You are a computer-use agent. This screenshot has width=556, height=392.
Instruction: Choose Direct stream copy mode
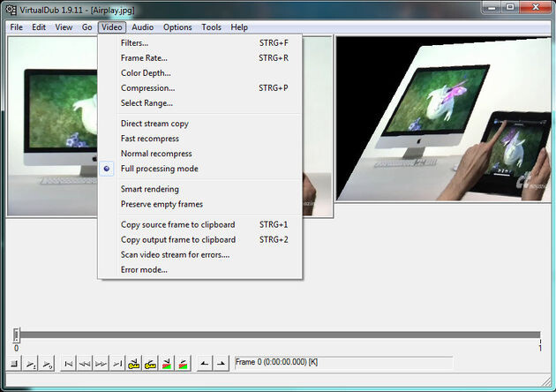(154, 124)
